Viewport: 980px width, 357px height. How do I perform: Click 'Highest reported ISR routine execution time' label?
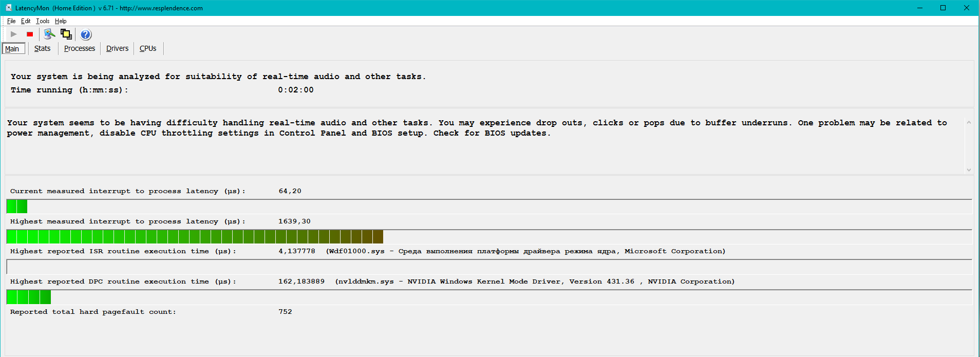[123, 251]
